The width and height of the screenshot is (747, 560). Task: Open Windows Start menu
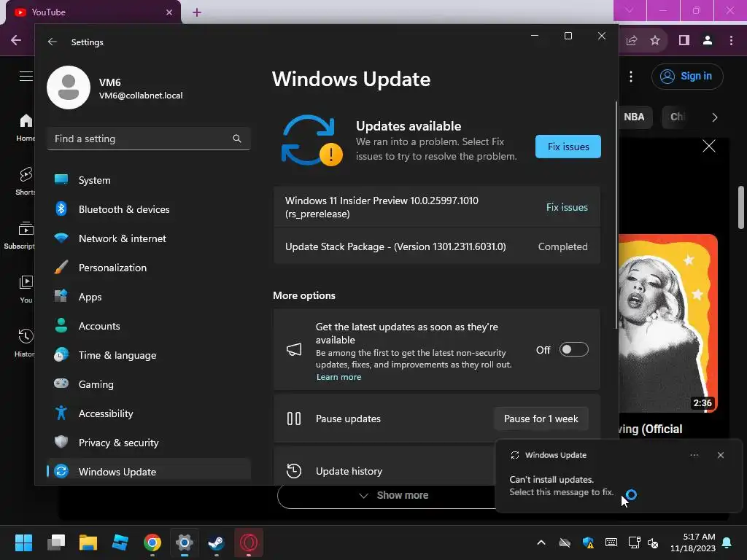coord(23,542)
